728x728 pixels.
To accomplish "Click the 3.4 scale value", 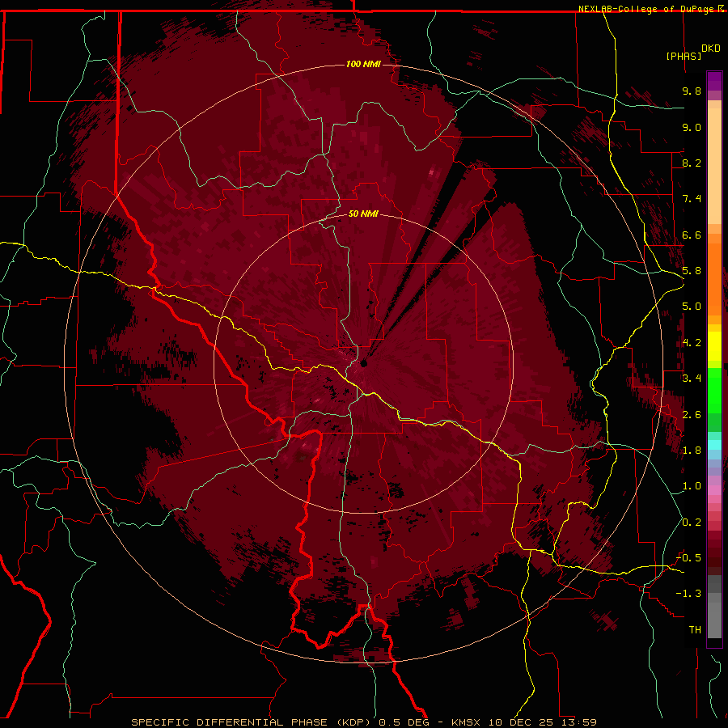I will (x=692, y=379).
